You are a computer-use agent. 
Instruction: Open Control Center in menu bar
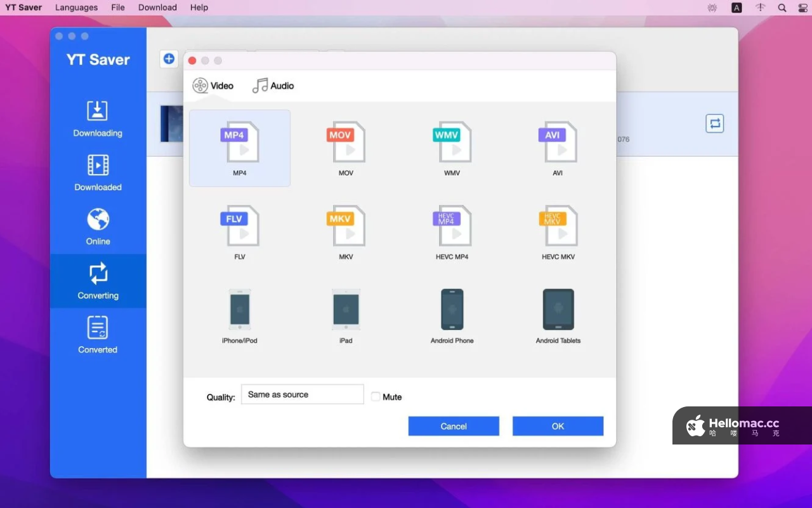(x=802, y=8)
